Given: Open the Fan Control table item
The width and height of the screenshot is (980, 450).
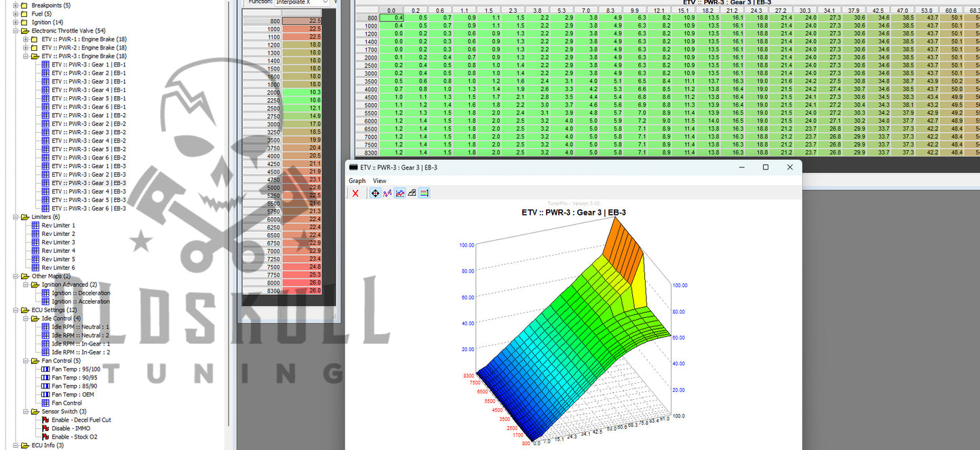Looking at the screenshot, I should (x=66, y=403).
